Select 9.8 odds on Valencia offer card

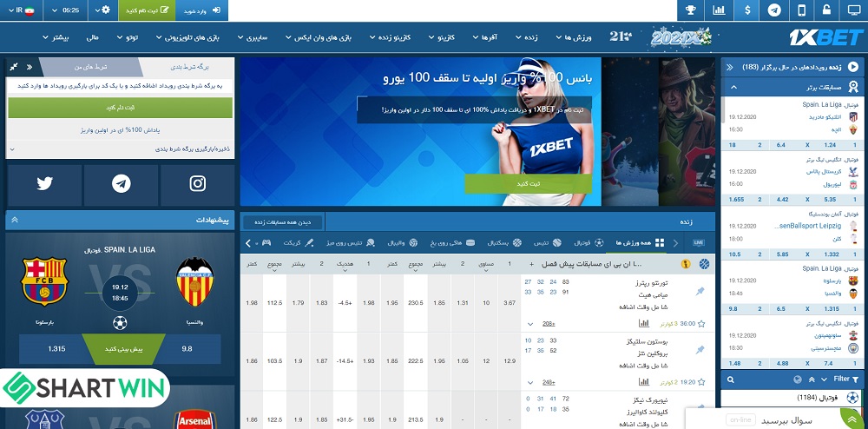(187, 349)
